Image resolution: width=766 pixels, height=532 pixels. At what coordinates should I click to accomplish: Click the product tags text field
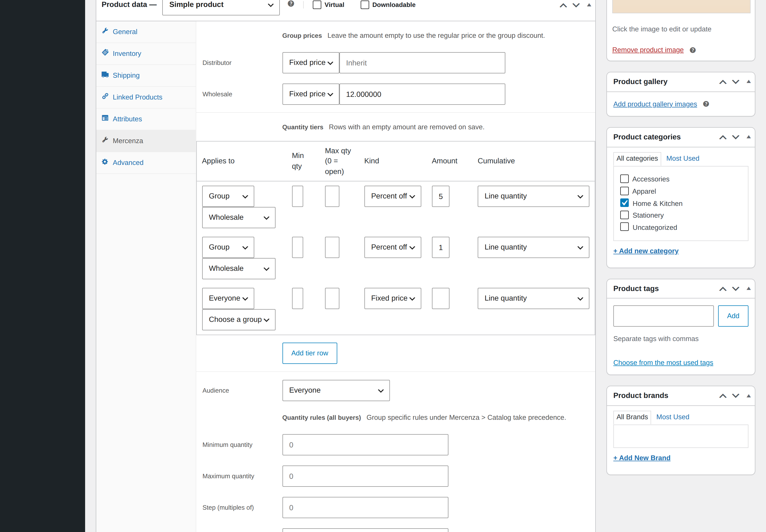coord(663,316)
